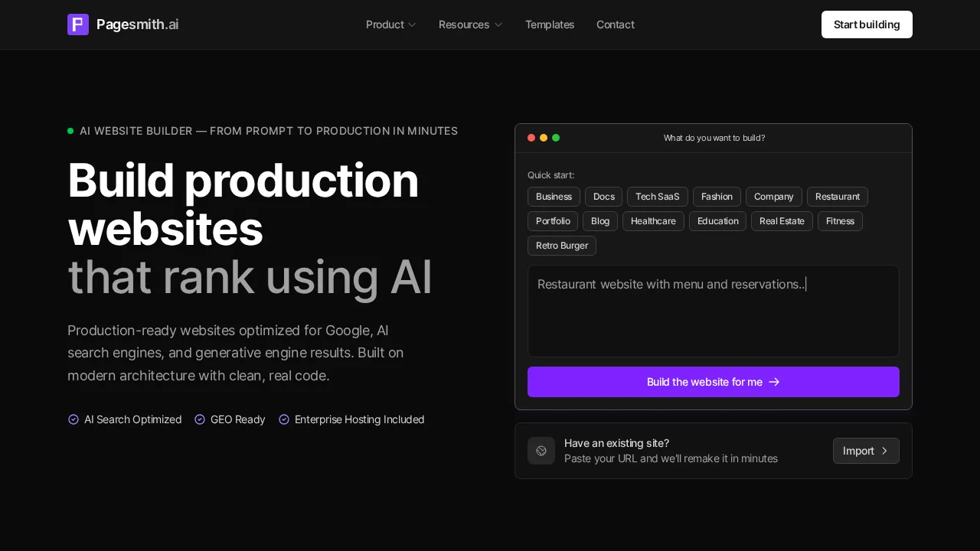Click the Pagesmith "P" logo icon
The image size is (980, 551).
coord(78,24)
